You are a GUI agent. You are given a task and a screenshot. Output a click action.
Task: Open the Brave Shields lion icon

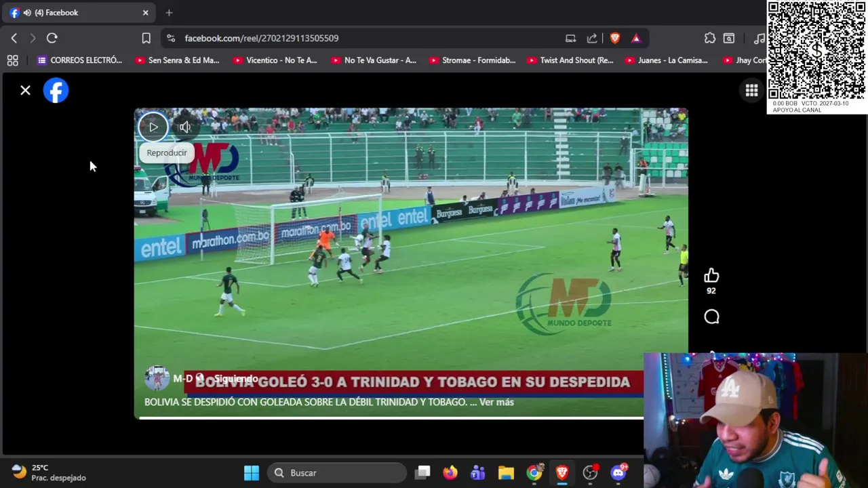click(x=615, y=38)
